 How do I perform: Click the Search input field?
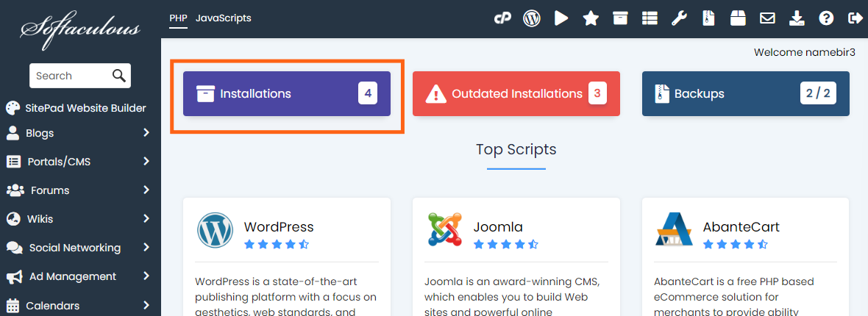click(x=80, y=76)
